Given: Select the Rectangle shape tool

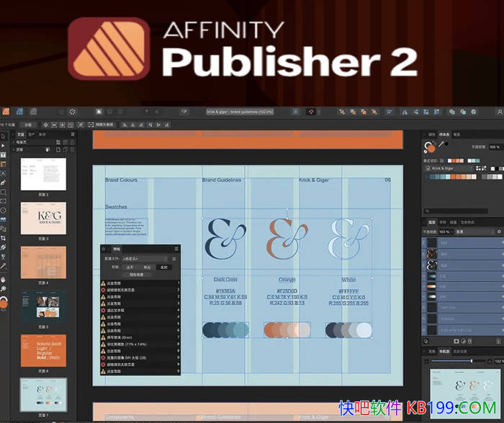Looking at the screenshot, I should (3, 192).
